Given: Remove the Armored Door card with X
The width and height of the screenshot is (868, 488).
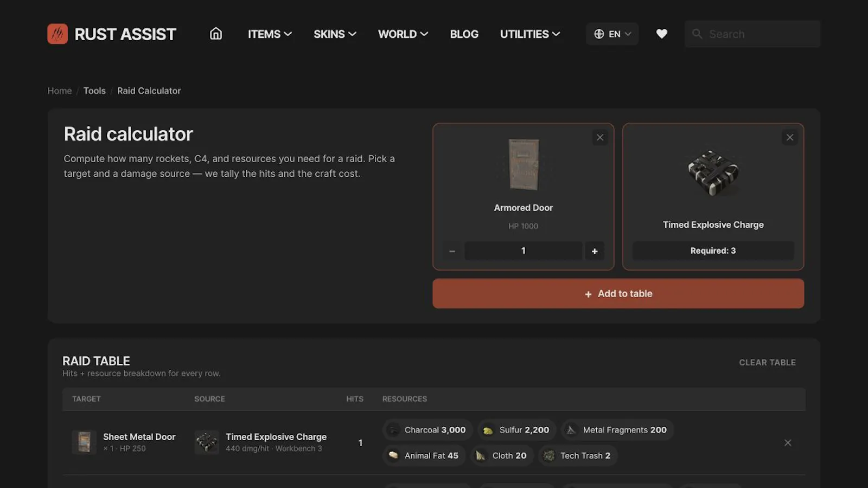Looking at the screenshot, I should [x=600, y=137].
